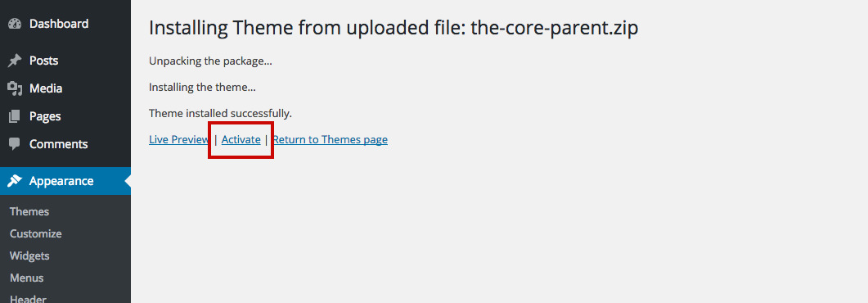
Task: Select Comments in the admin sidebar
Action: [x=59, y=144]
